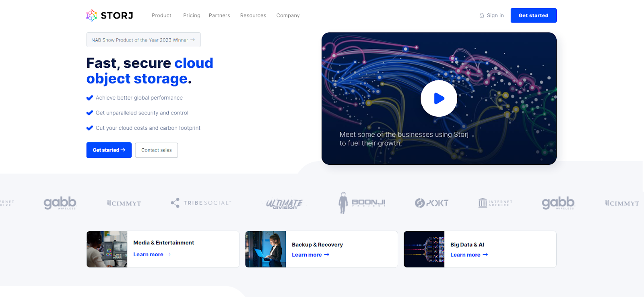Click the POKT logo
The width and height of the screenshot is (644, 297).
(x=431, y=203)
